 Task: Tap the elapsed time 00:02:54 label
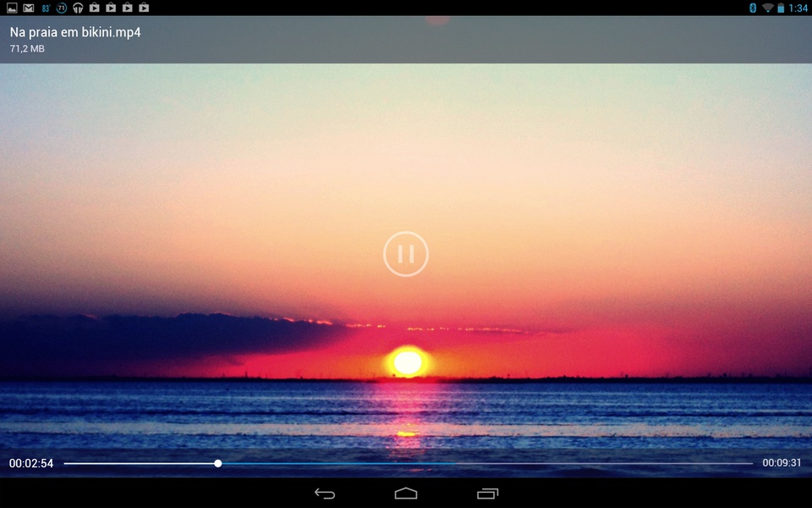(x=31, y=463)
